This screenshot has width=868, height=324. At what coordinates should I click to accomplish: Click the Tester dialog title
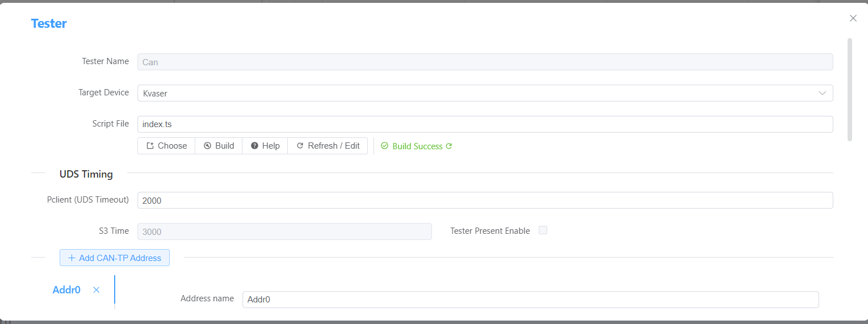click(49, 24)
